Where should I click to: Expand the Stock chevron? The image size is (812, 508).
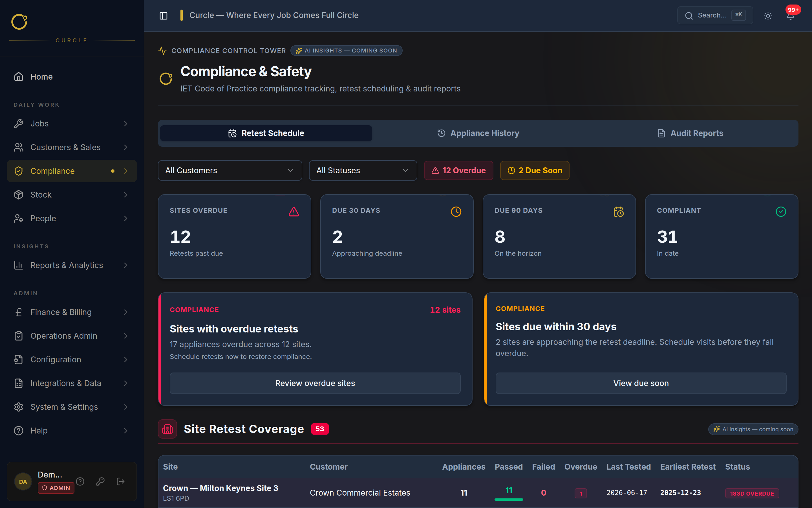(125, 194)
